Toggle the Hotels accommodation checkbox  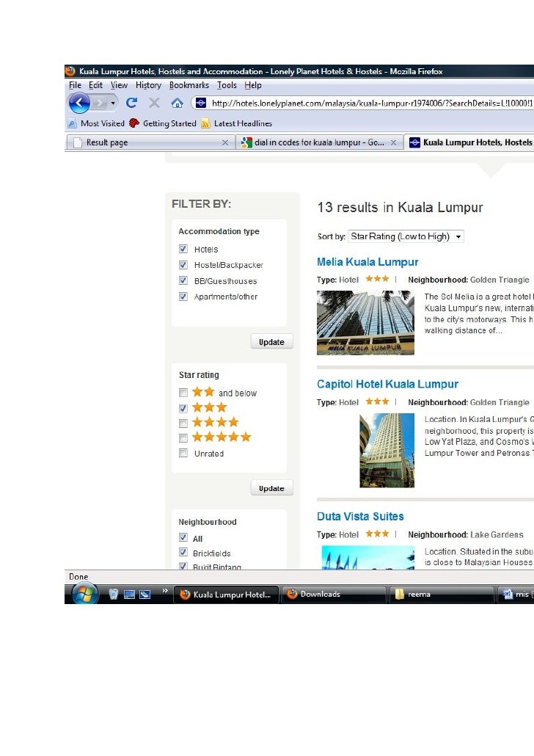click(183, 249)
